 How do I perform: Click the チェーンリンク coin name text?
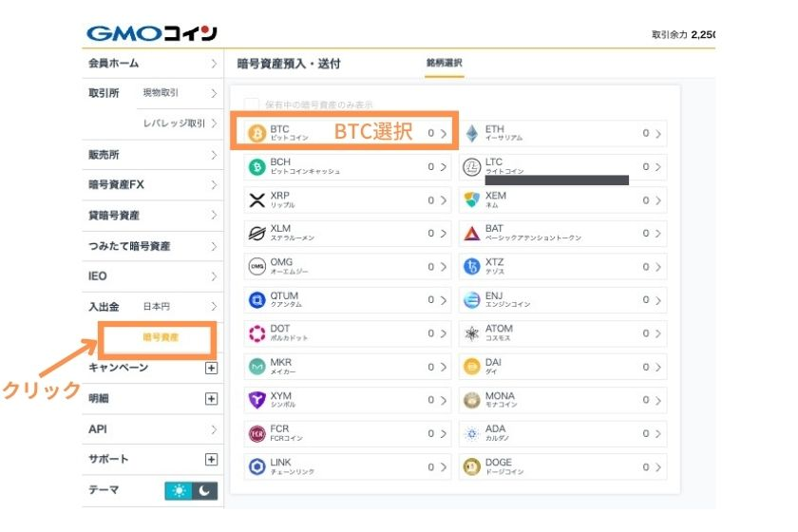(293, 472)
